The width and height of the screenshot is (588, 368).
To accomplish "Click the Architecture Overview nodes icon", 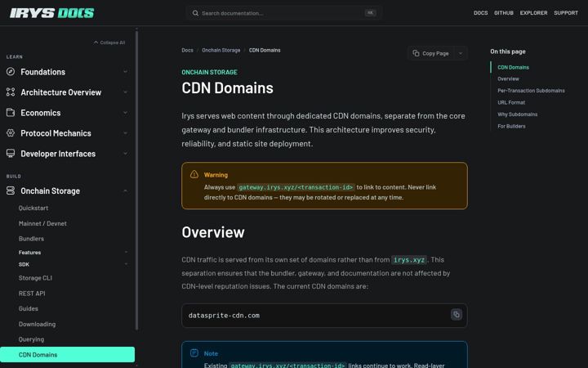I will pos(11,92).
